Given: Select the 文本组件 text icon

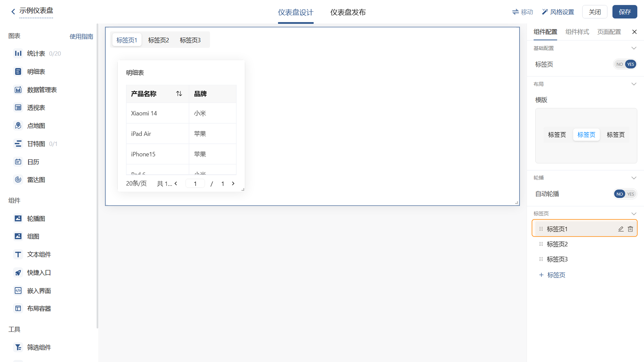Looking at the screenshot, I should point(18,254).
